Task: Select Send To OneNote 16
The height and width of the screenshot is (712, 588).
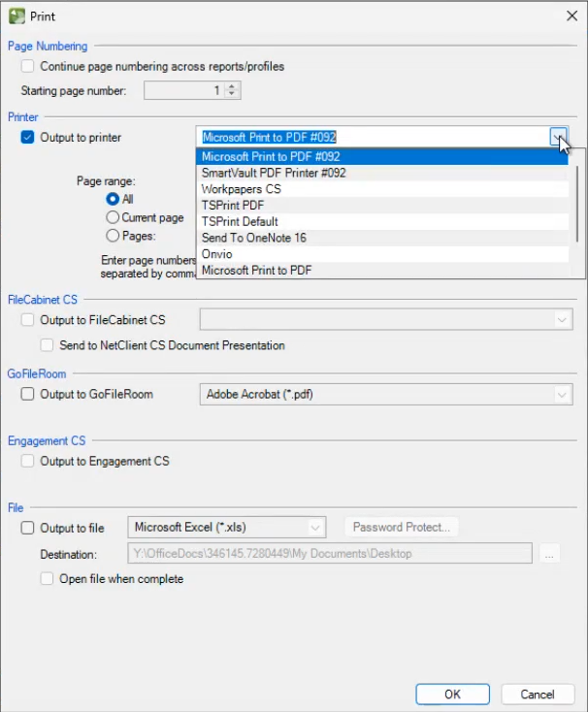Action: coord(382,238)
